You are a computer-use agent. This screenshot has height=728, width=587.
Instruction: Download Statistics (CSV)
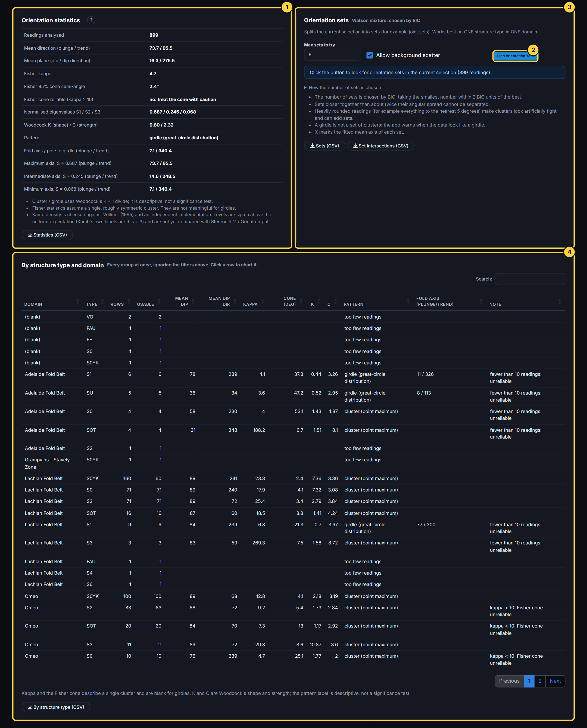point(47,235)
